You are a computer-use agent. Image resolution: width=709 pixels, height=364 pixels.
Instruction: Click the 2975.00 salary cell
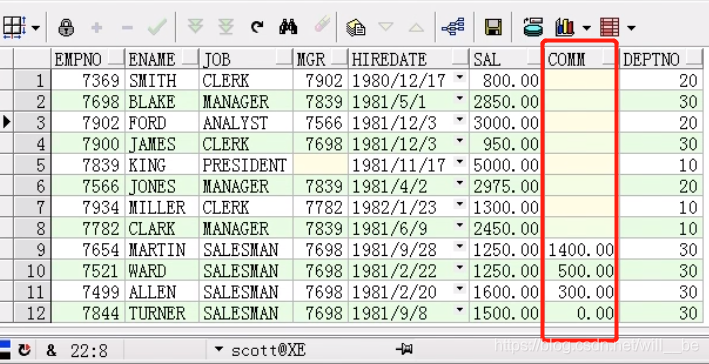click(506, 186)
